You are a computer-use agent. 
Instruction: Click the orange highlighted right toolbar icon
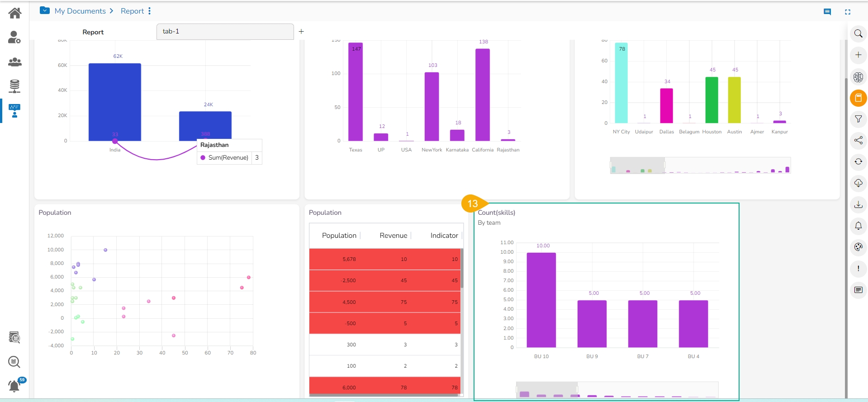tap(858, 98)
